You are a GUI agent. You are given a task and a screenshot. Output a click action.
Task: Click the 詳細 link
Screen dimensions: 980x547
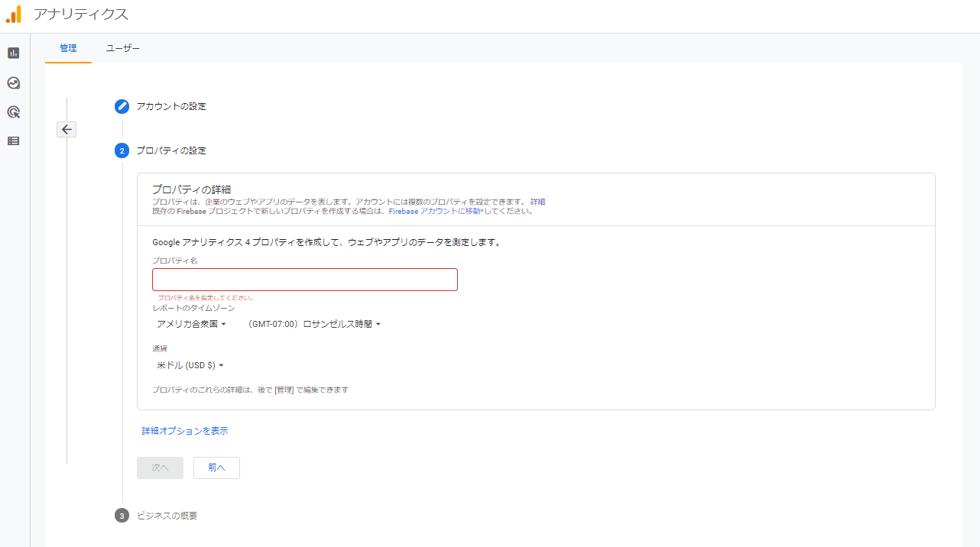click(538, 202)
